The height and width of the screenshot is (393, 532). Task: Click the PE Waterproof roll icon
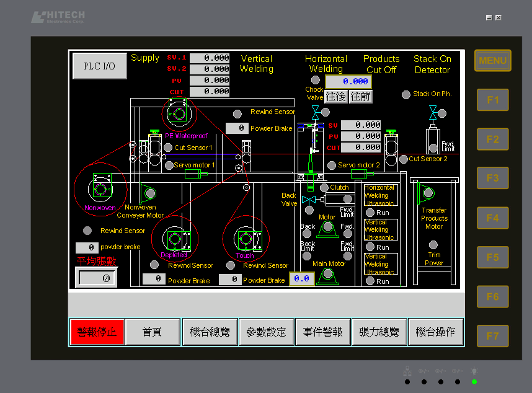pyautogui.click(x=179, y=114)
